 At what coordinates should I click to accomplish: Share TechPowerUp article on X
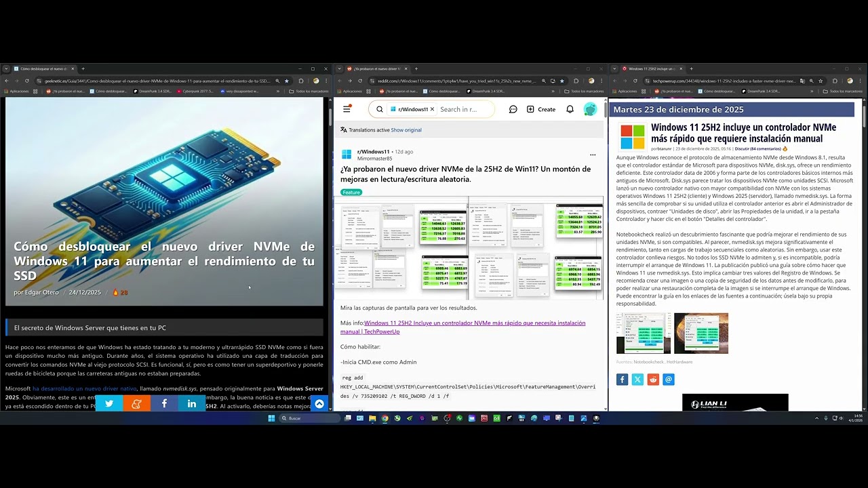[637, 380]
